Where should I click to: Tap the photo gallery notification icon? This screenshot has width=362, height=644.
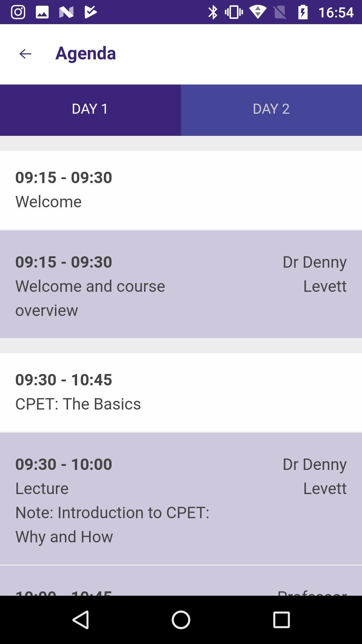pos(42,12)
